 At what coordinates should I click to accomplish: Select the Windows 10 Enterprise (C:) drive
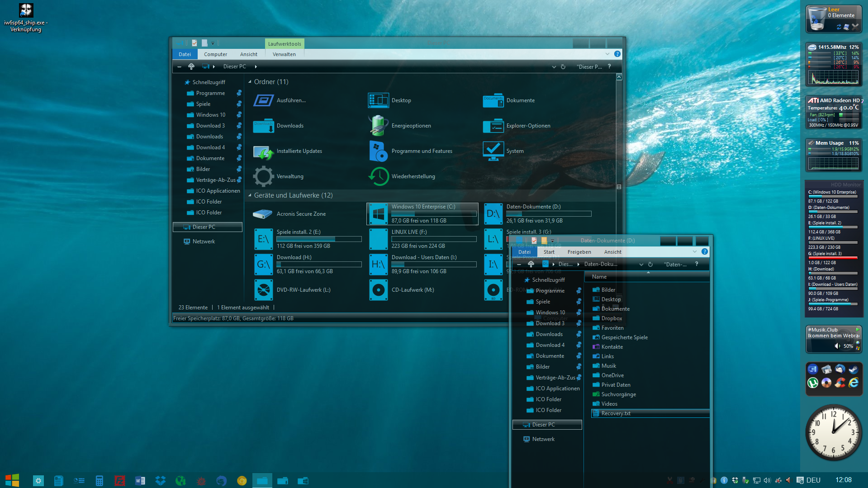tap(422, 213)
